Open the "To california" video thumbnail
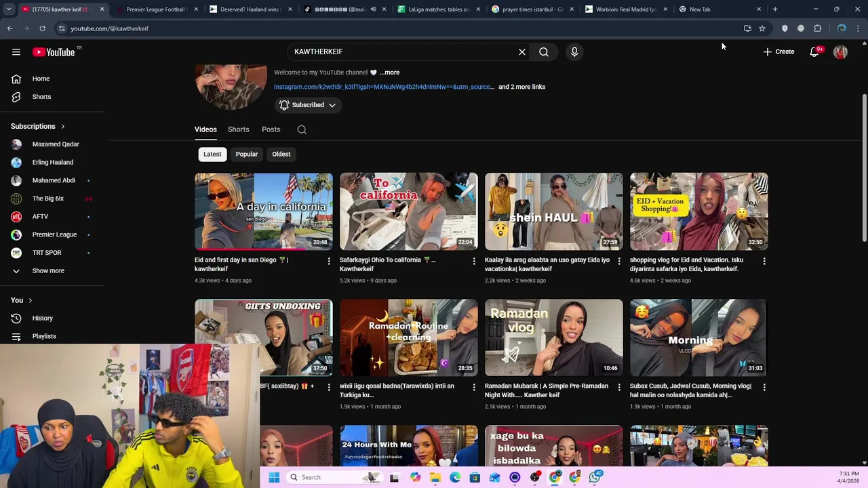 click(x=409, y=211)
